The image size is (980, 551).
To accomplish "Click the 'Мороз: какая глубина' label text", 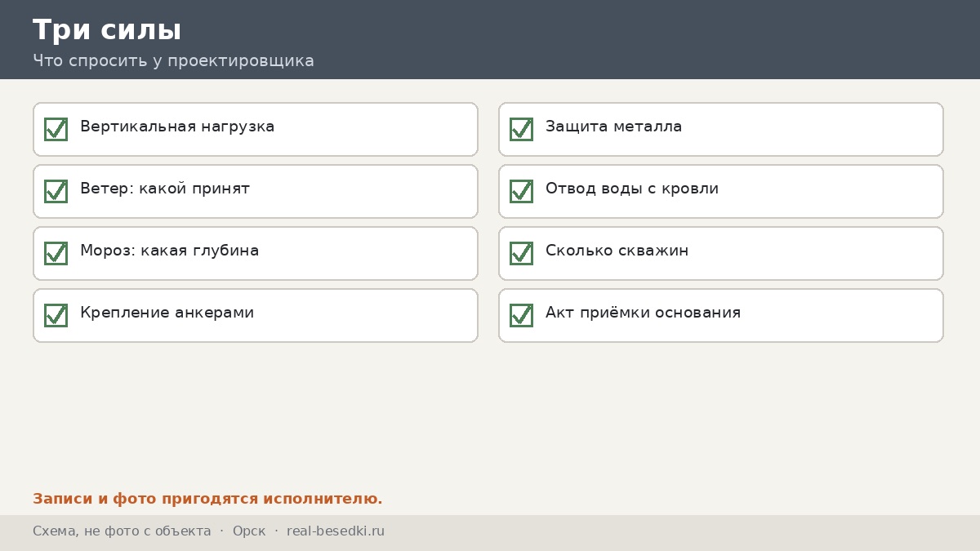I will [x=169, y=251].
